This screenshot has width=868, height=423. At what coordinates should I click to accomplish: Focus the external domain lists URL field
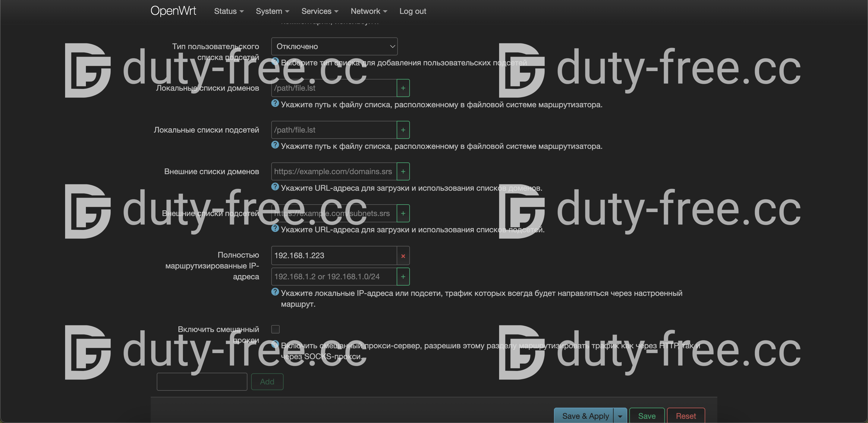(x=334, y=172)
